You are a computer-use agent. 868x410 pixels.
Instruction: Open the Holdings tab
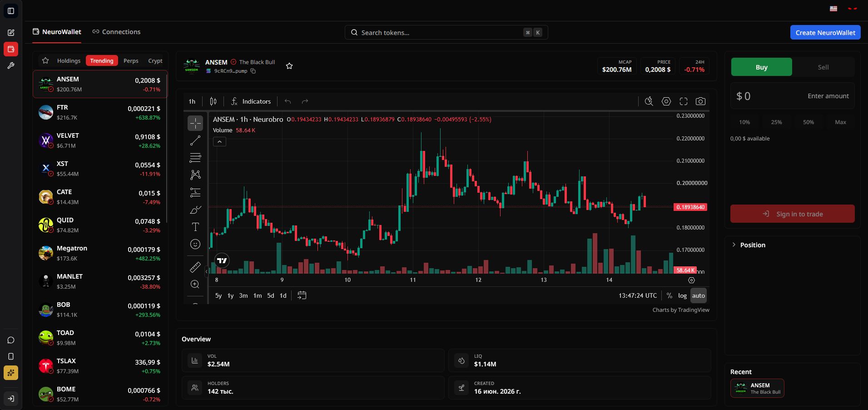pyautogui.click(x=69, y=60)
